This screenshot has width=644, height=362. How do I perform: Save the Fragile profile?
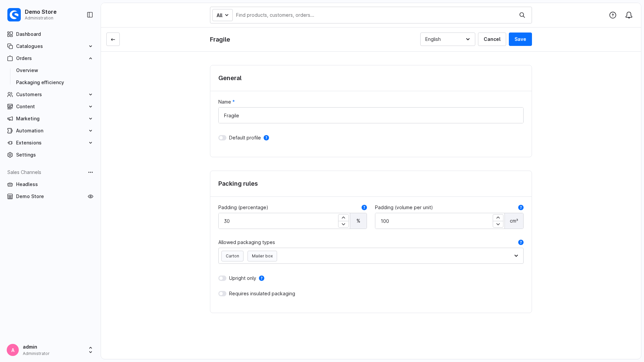point(520,39)
